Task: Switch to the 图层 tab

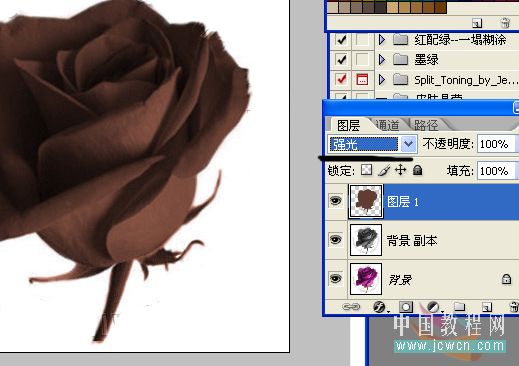Action: click(348, 125)
